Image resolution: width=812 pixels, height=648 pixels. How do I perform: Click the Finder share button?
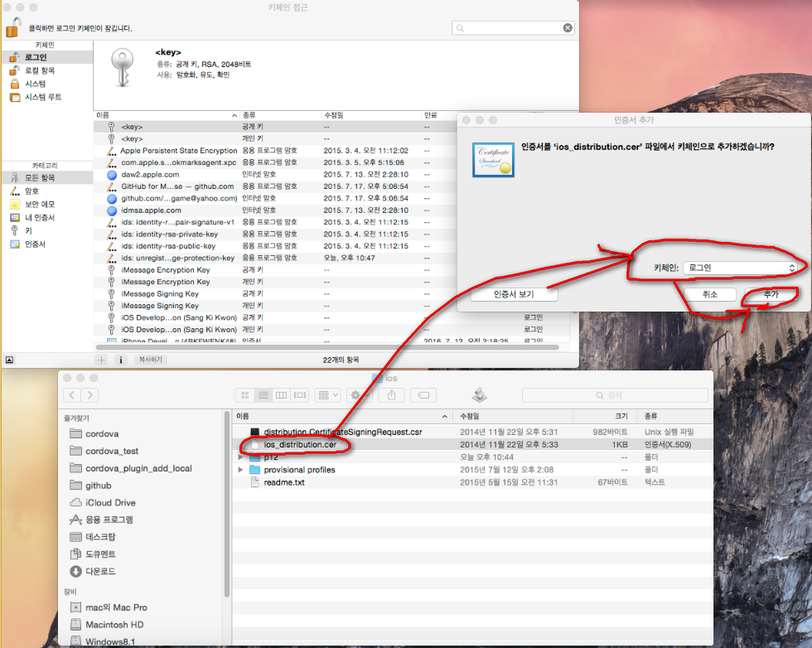pyautogui.click(x=391, y=395)
